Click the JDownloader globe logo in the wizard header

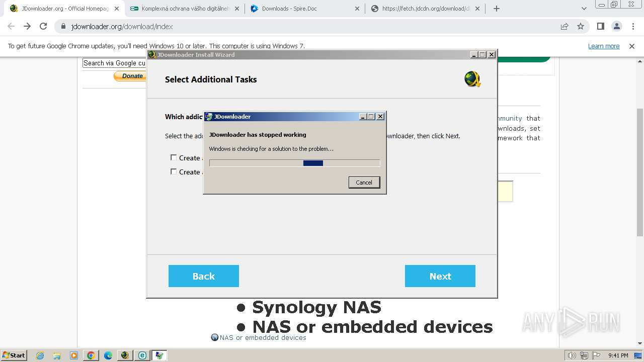tap(472, 79)
